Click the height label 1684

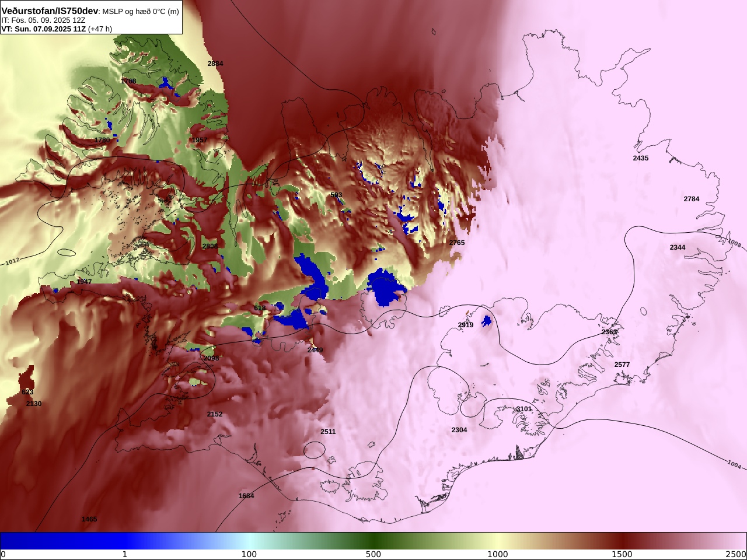click(x=246, y=496)
